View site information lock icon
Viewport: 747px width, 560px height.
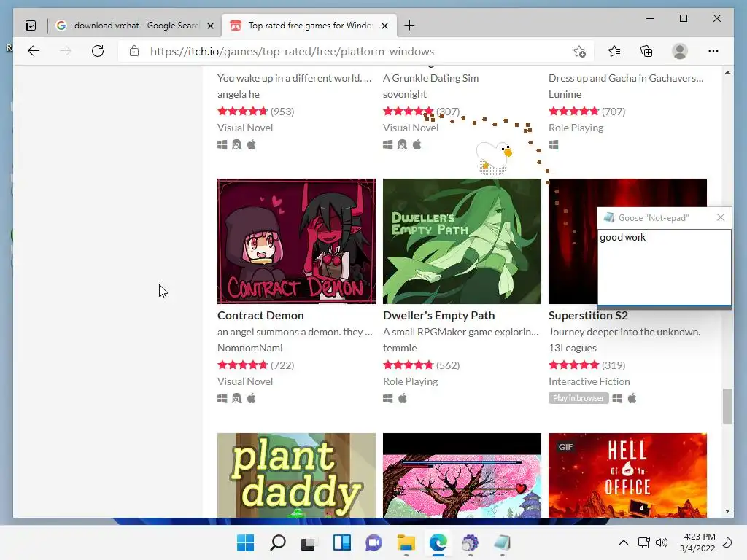(134, 51)
